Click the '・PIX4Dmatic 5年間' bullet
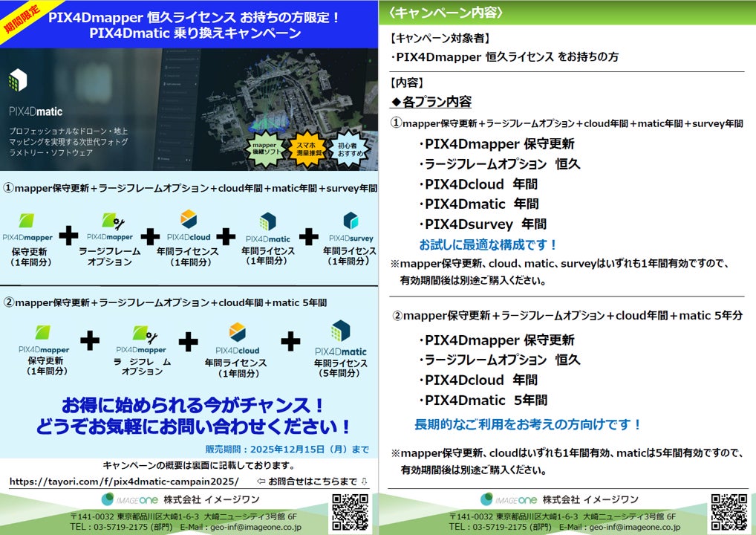This screenshot has height=535, width=756. (483, 401)
